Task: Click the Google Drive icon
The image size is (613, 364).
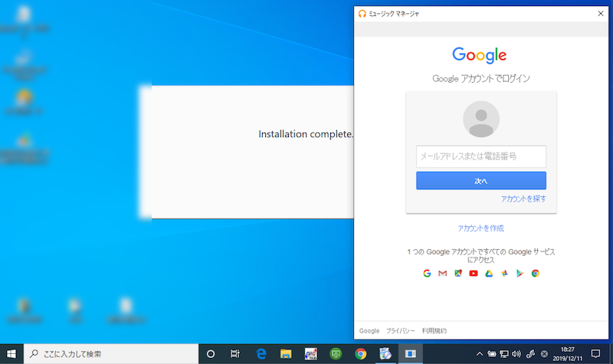Action: (x=488, y=274)
